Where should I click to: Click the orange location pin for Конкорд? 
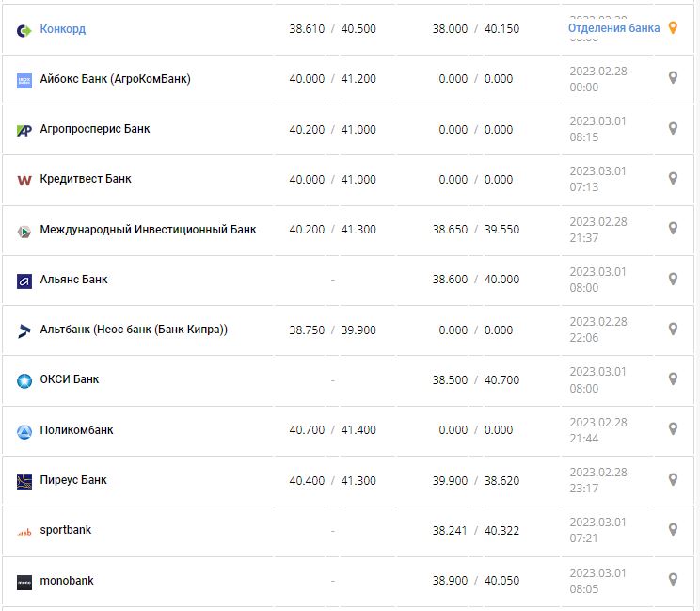[x=673, y=28]
